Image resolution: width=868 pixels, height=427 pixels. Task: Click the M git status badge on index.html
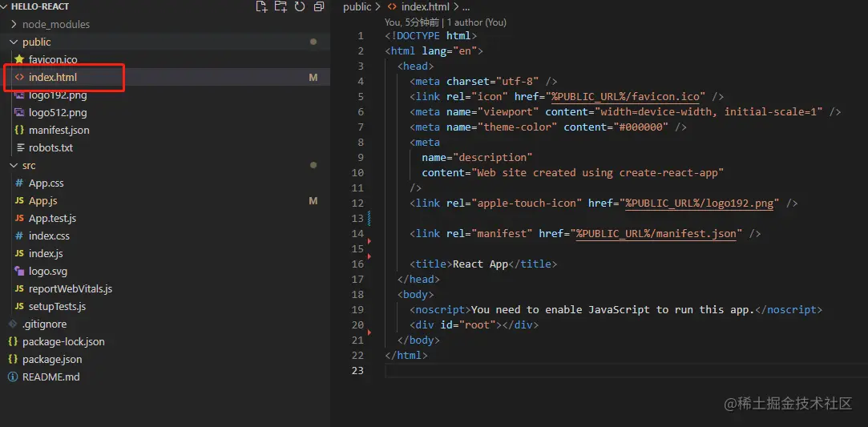(313, 78)
